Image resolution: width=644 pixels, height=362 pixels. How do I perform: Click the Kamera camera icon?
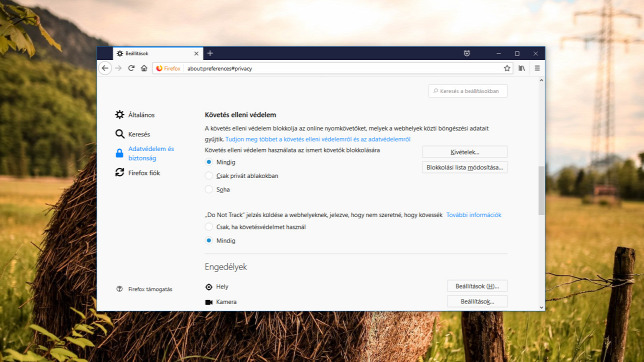pyautogui.click(x=209, y=302)
